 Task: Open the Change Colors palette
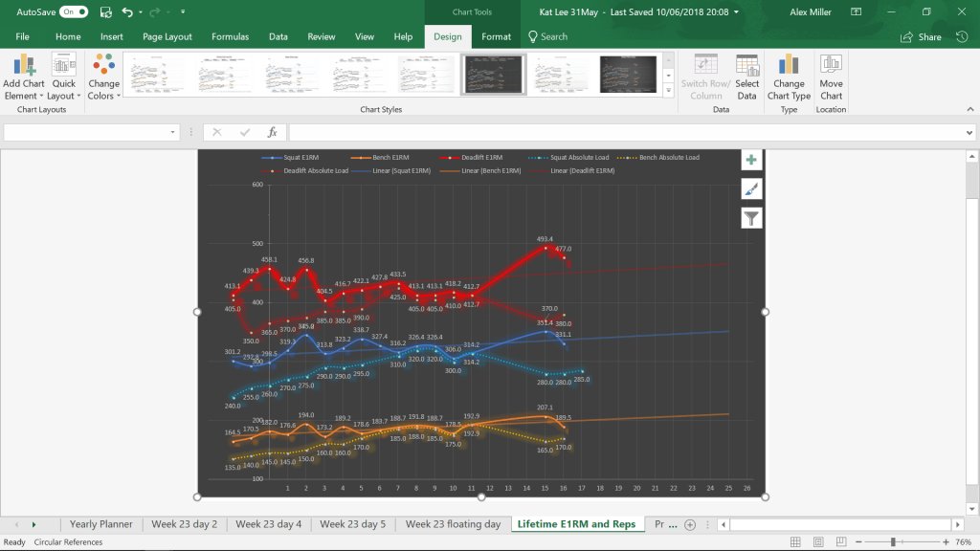(x=103, y=77)
